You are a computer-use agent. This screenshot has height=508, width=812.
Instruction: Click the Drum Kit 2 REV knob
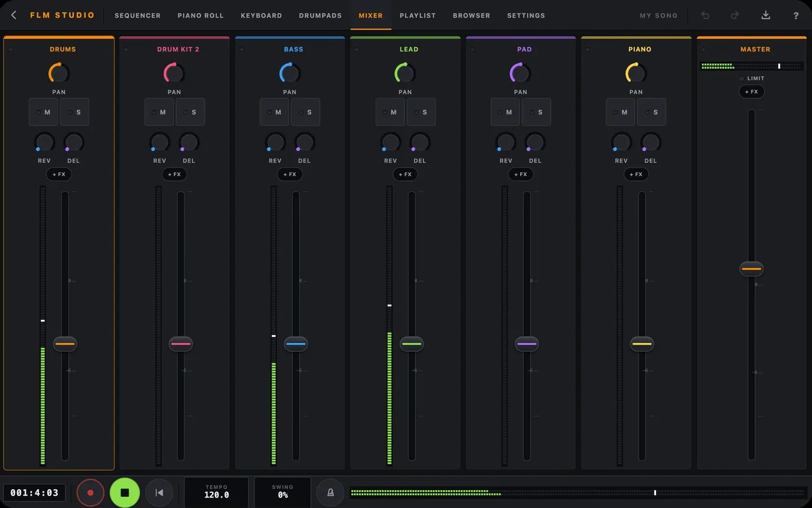tap(160, 142)
